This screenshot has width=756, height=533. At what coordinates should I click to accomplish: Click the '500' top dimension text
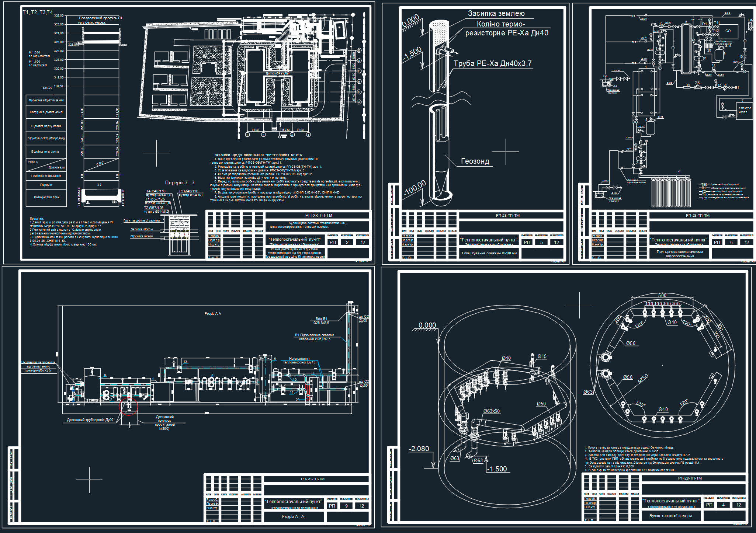click(x=662, y=295)
